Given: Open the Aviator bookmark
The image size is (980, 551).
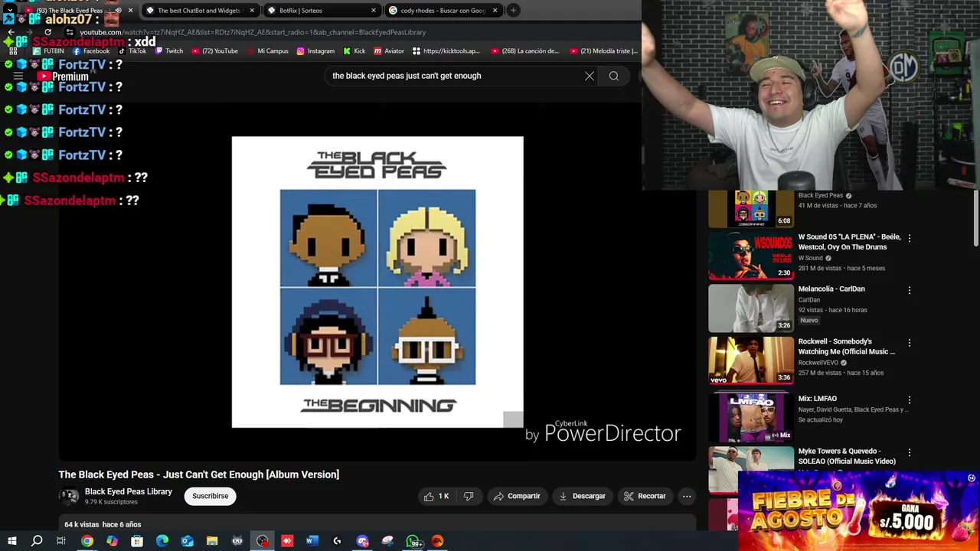Looking at the screenshot, I should pyautogui.click(x=389, y=51).
